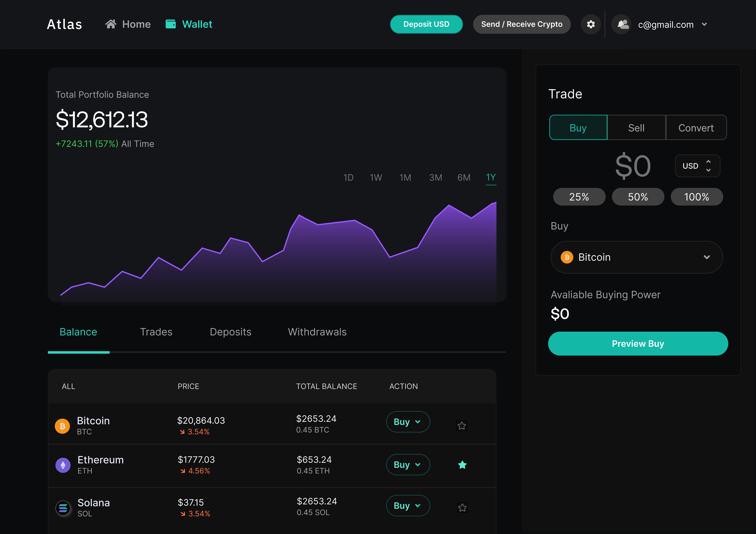The height and width of the screenshot is (534, 756).
Task: Click the user avatar icon
Action: pyautogui.click(x=622, y=24)
